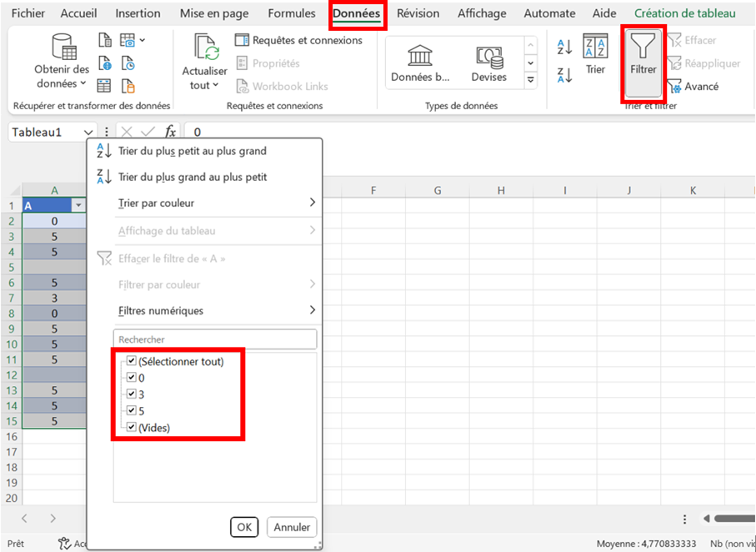The image size is (756, 552).
Task: Switch to the Accueil tab
Action: click(x=78, y=13)
